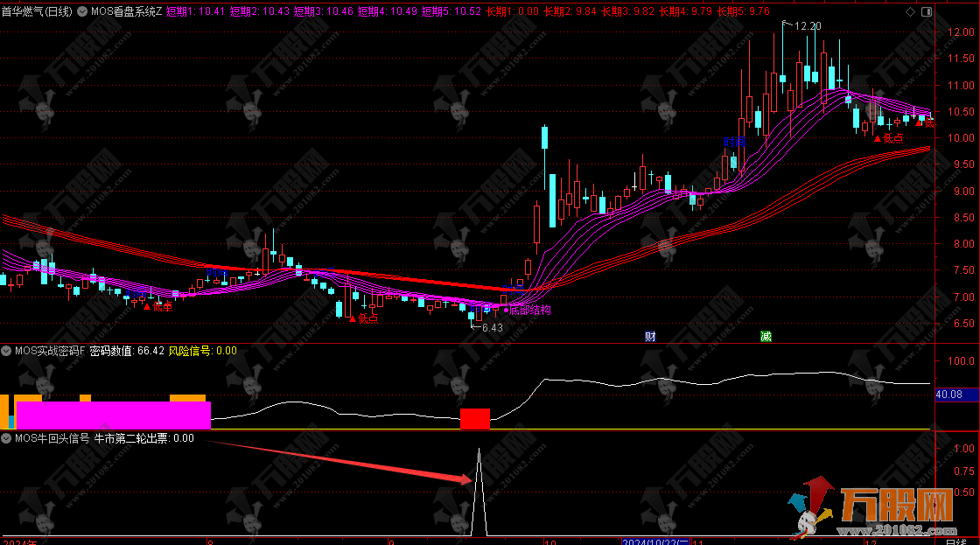Click the 底部结构 signal label
Image resolution: width=980 pixels, height=545 pixels.
(x=530, y=310)
